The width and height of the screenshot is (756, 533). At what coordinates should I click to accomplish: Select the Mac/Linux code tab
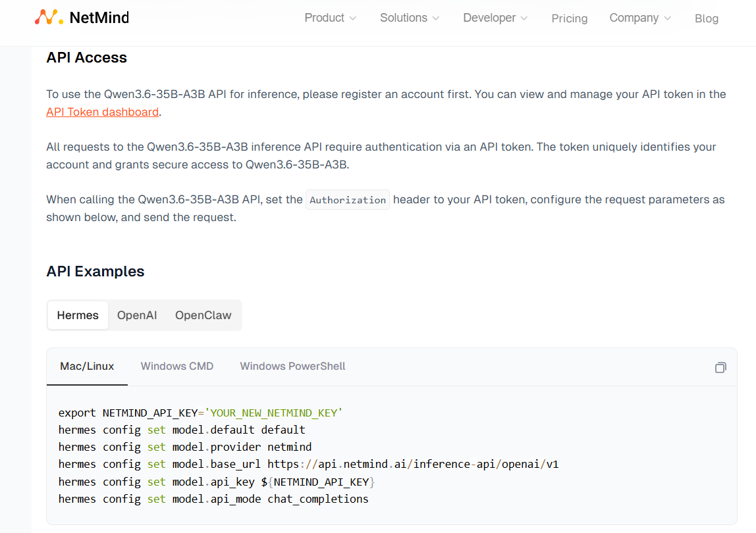pyautogui.click(x=88, y=367)
